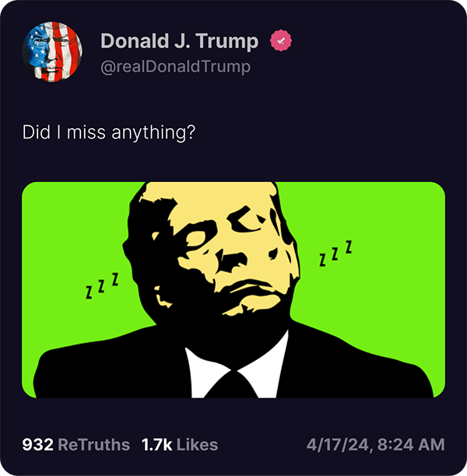Select the "Did I miss anything?" post text
The width and height of the screenshot is (467, 476).
tap(109, 133)
